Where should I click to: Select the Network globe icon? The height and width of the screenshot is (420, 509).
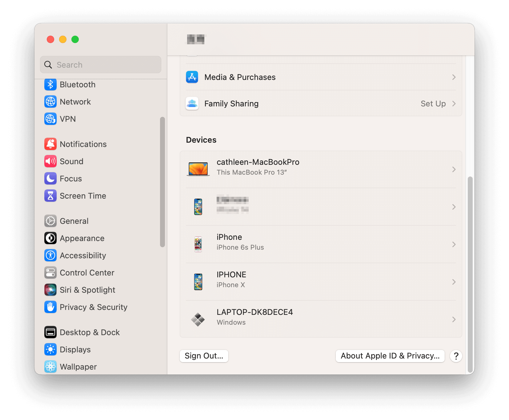[50, 102]
